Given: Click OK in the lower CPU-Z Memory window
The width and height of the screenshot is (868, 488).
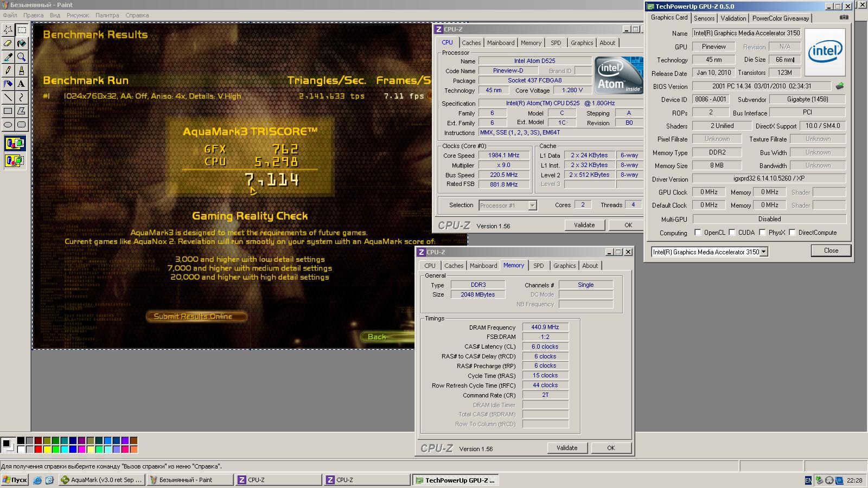Looking at the screenshot, I should 611,448.
